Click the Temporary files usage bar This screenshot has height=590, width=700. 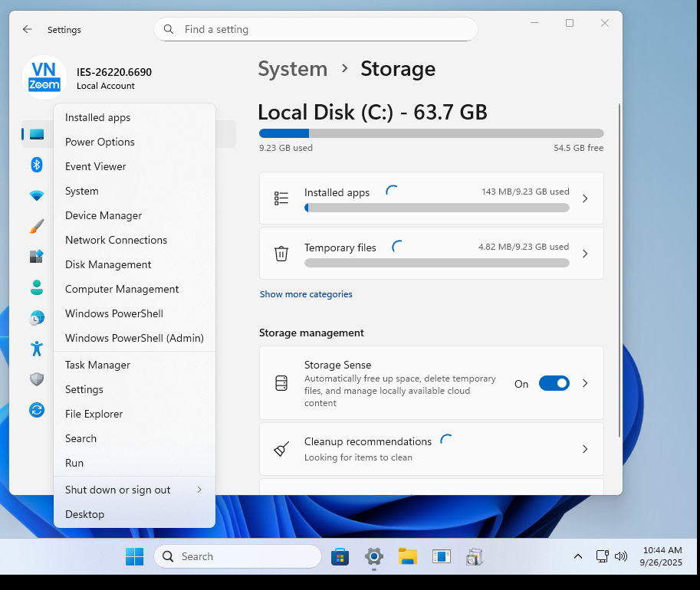(x=436, y=263)
